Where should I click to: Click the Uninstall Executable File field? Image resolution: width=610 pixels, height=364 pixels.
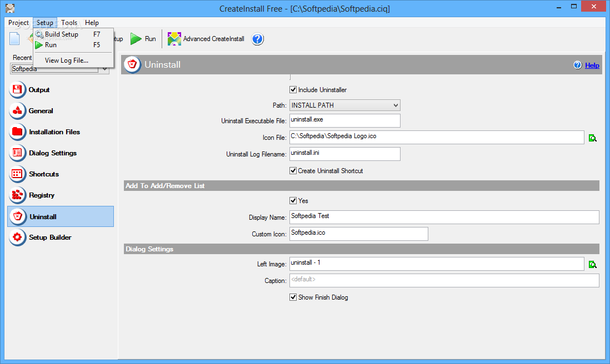click(344, 120)
